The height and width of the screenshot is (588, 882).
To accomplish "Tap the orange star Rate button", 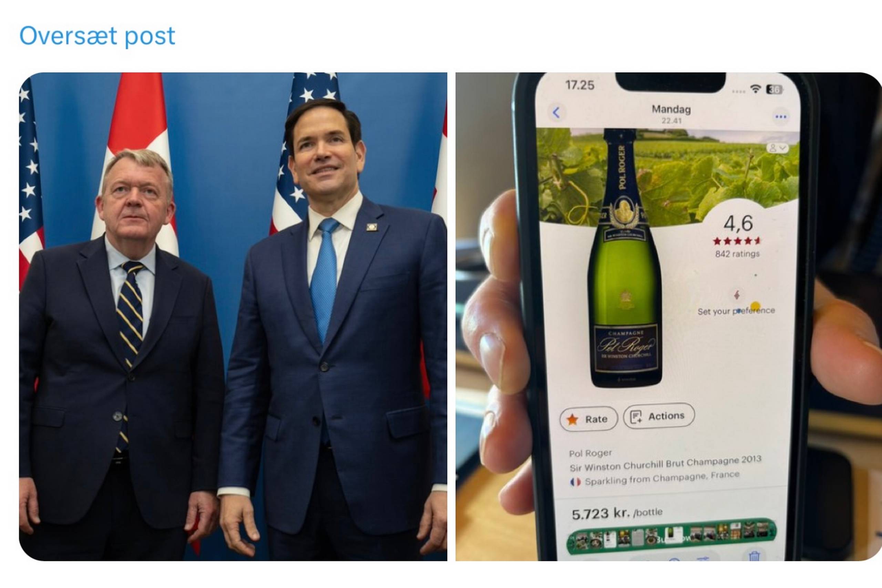I will (588, 419).
